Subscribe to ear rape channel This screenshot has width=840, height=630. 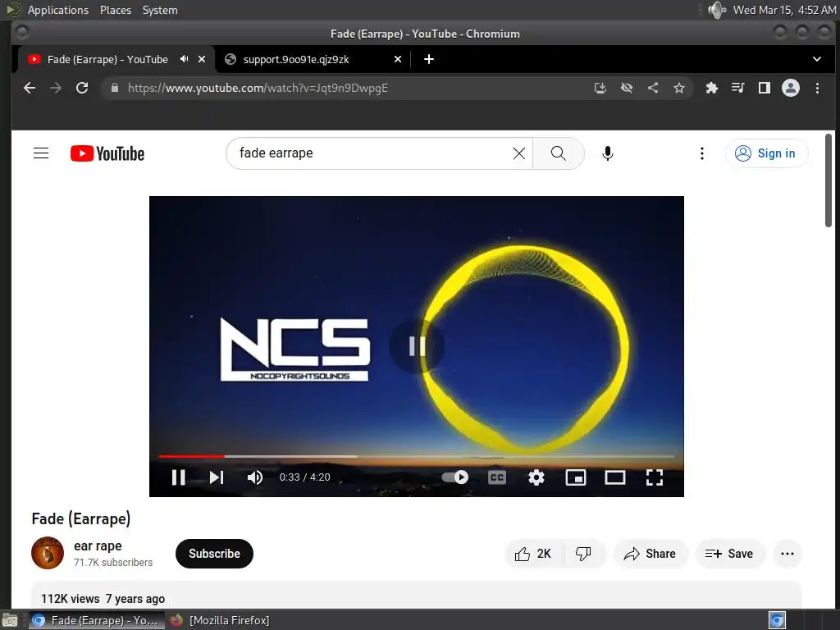click(x=214, y=554)
